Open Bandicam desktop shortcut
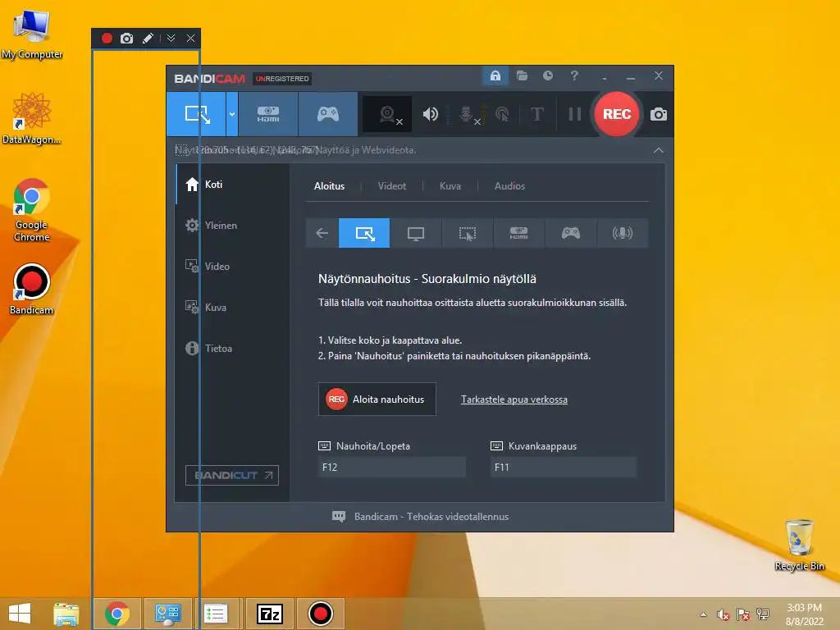 click(x=32, y=290)
